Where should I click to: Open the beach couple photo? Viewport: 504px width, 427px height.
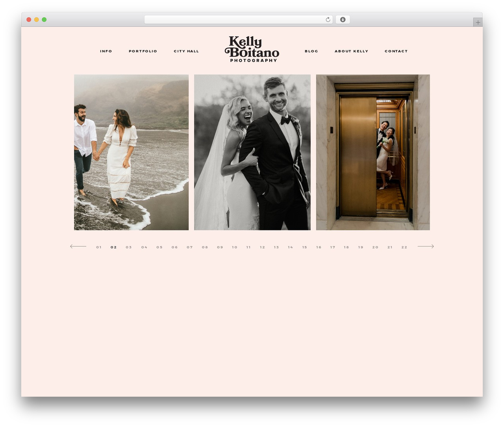tap(131, 152)
